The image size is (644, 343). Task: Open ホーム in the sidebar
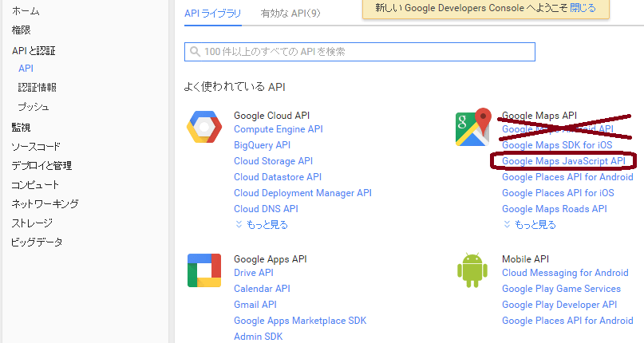tap(26, 11)
